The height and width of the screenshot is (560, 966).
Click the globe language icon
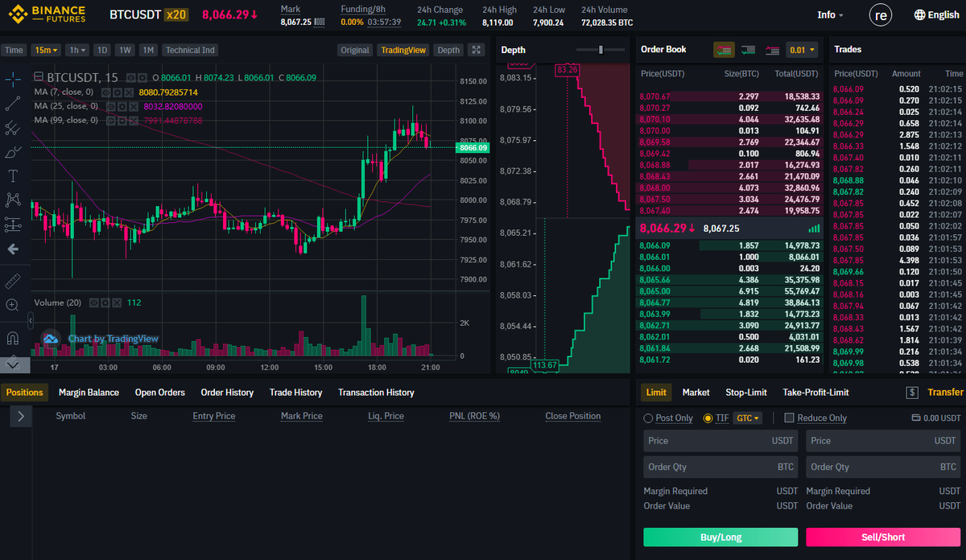click(920, 14)
